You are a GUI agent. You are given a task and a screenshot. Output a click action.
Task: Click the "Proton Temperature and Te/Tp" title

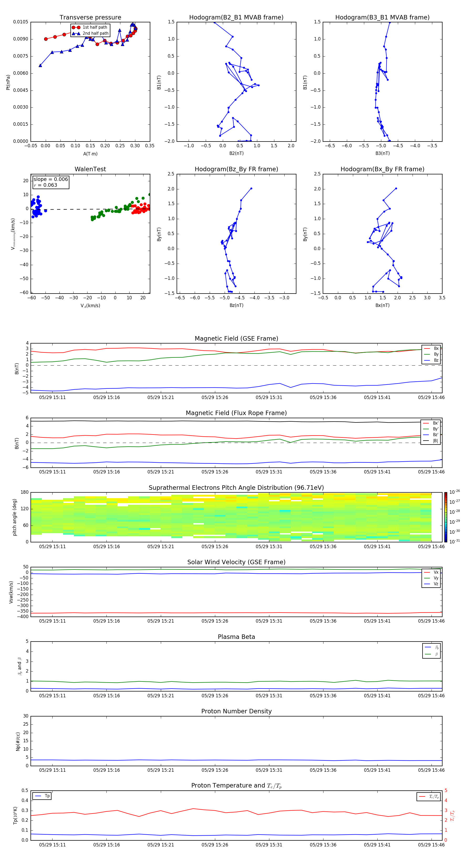[x=236, y=786]
